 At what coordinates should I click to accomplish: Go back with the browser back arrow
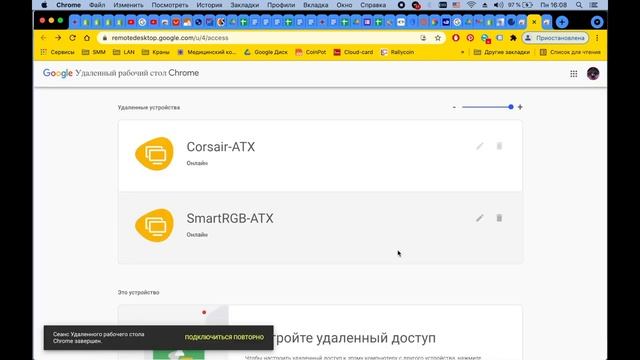click(44, 38)
